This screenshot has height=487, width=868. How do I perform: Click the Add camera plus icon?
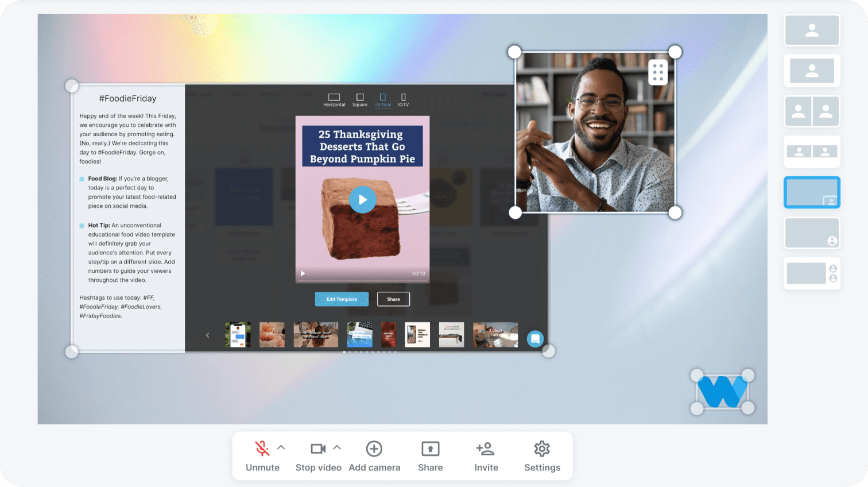pos(374,449)
